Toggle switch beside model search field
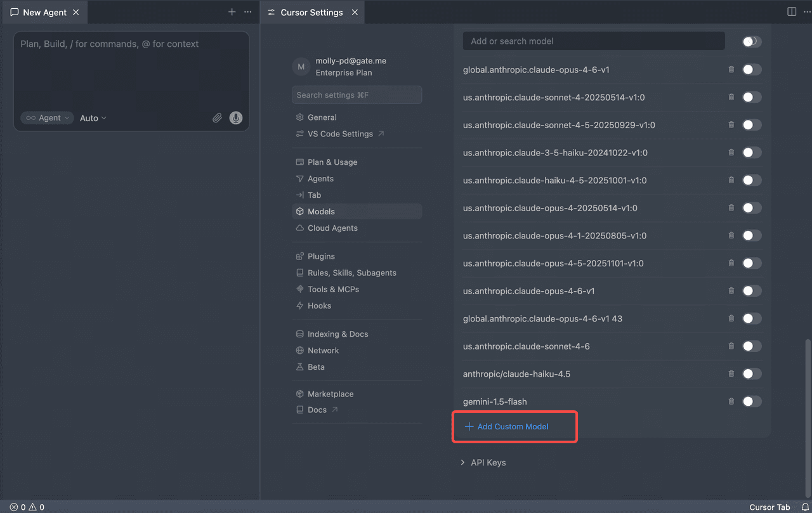The width and height of the screenshot is (812, 513). (x=752, y=41)
